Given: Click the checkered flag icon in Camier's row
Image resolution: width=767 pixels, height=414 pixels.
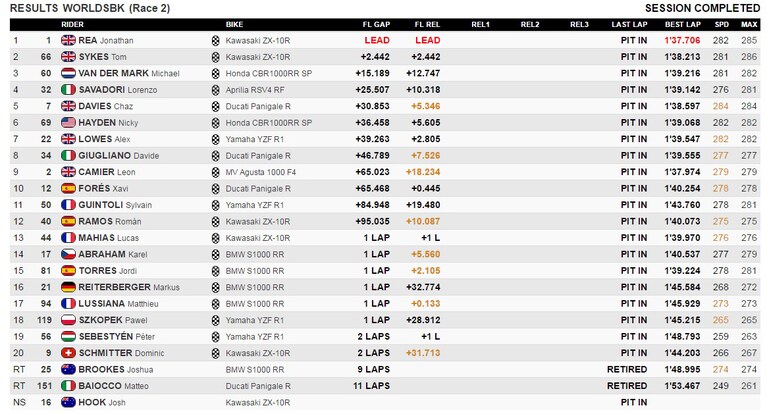Looking at the screenshot, I should coord(215,172).
